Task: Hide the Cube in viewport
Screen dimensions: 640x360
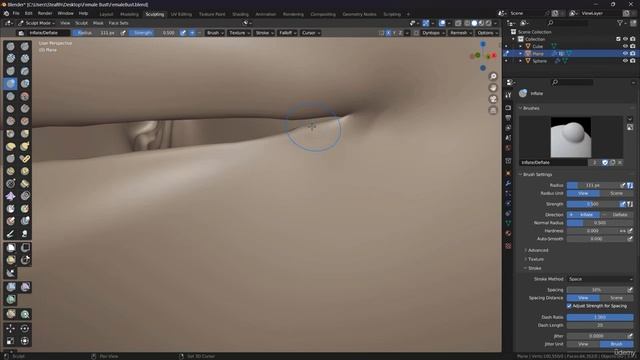Action: pos(625,46)
